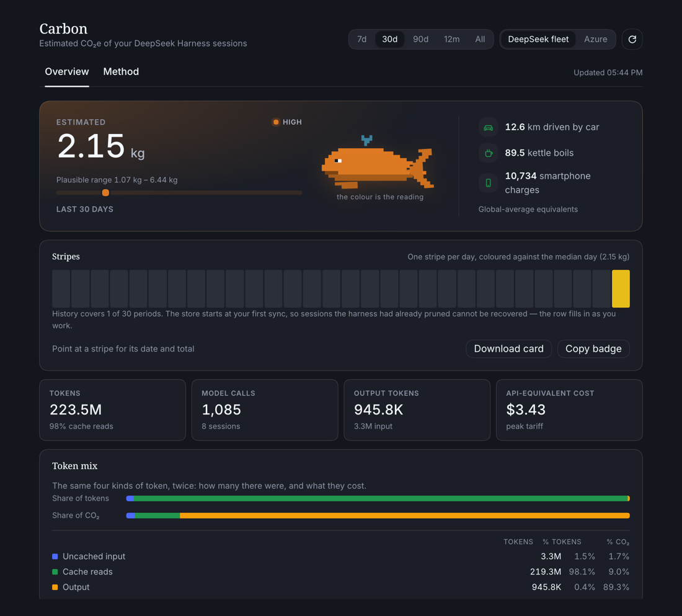
Task: Click the '2.15 kg' estimated value
Action: point(101,146)
